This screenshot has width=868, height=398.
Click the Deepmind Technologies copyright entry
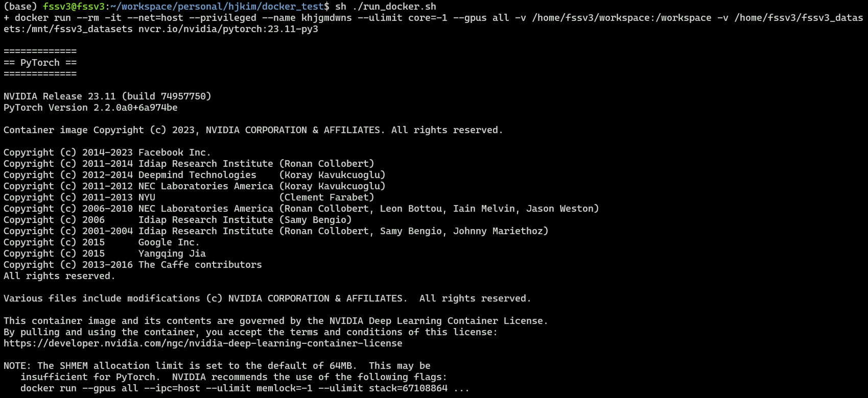coord(195,175)
